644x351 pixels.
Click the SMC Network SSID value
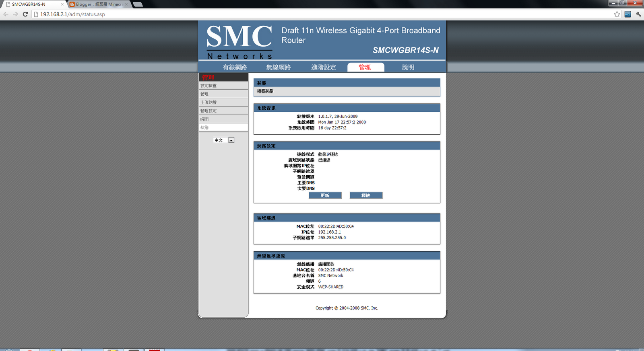click(x=330, y=276)
